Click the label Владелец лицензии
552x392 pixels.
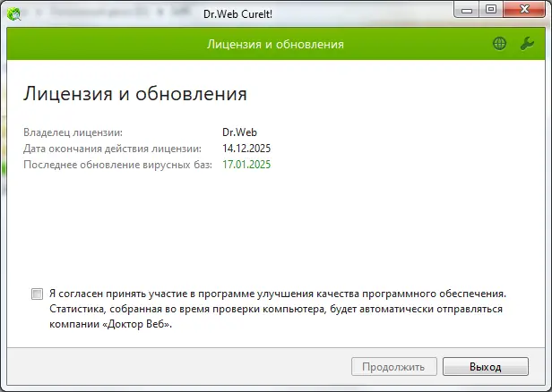73,132
